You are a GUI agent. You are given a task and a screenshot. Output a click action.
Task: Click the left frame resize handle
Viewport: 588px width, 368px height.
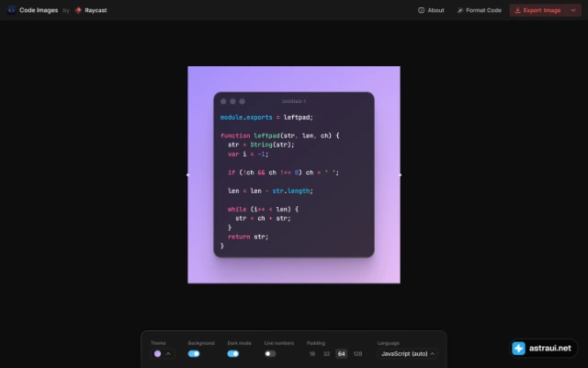click(x=187, y=175)
